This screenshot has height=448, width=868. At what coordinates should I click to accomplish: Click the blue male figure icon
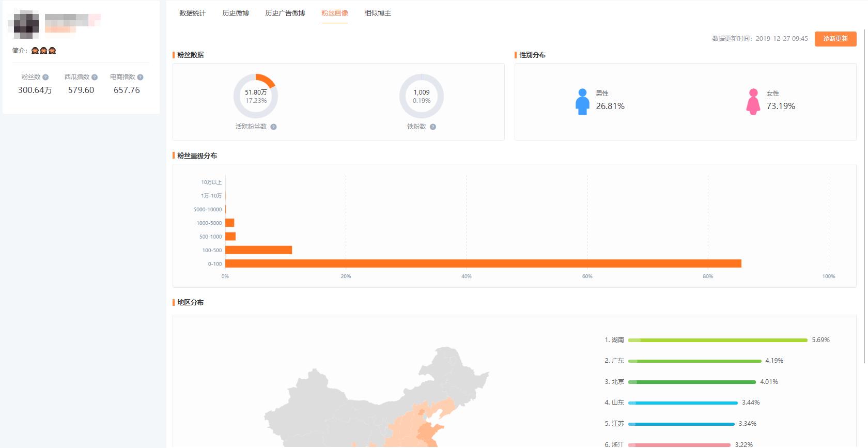582,101
